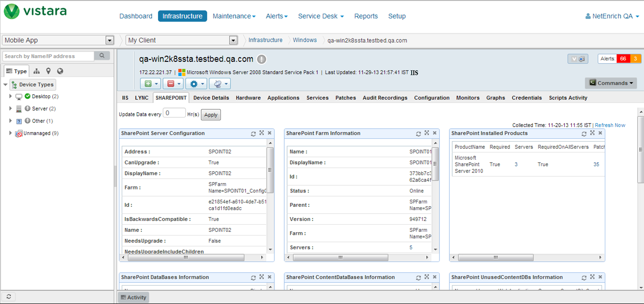Switch to the Device Details tab
644x304 pixels.
211,98
